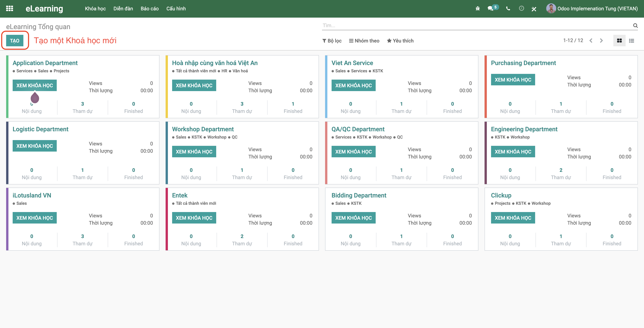Go to next page arrow
Viewport: 644px width, 328px height.
601,41
